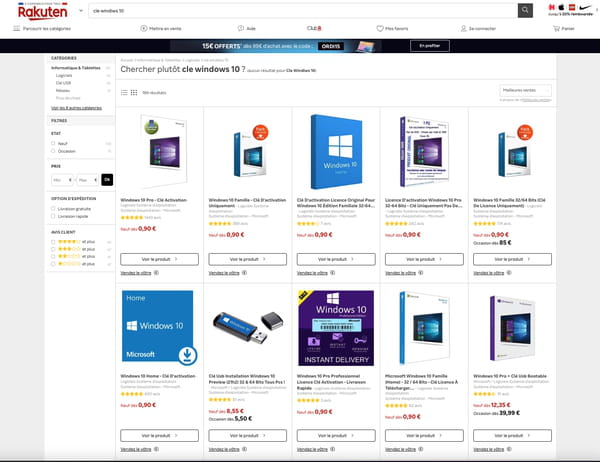Click Voir le produit for Windows 10 Pro
Viewport: 600px width, 462px height.
click(x=160, y=259)
